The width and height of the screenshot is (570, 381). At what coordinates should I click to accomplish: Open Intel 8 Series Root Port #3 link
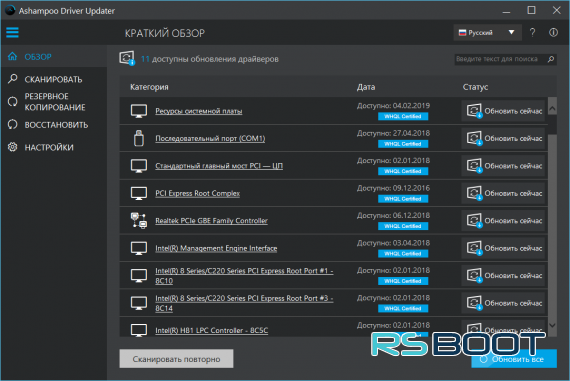tap(244, 303)
